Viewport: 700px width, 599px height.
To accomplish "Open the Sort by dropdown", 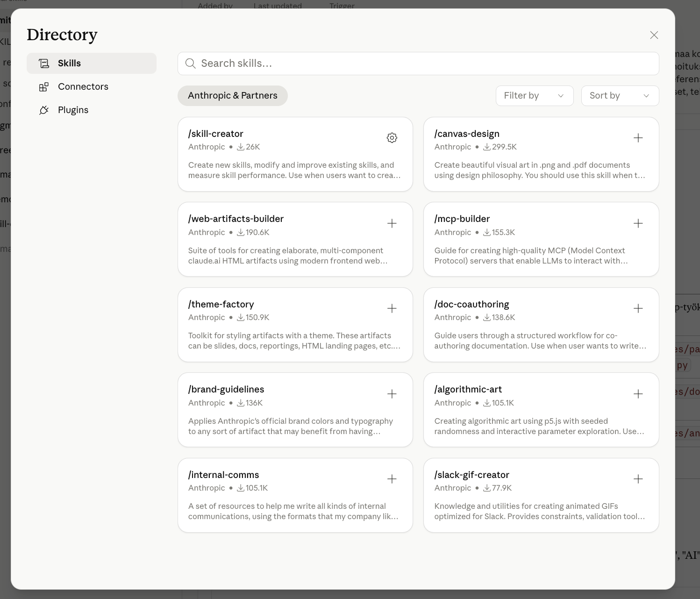I will pyautogui.click(x=620, y=96).
